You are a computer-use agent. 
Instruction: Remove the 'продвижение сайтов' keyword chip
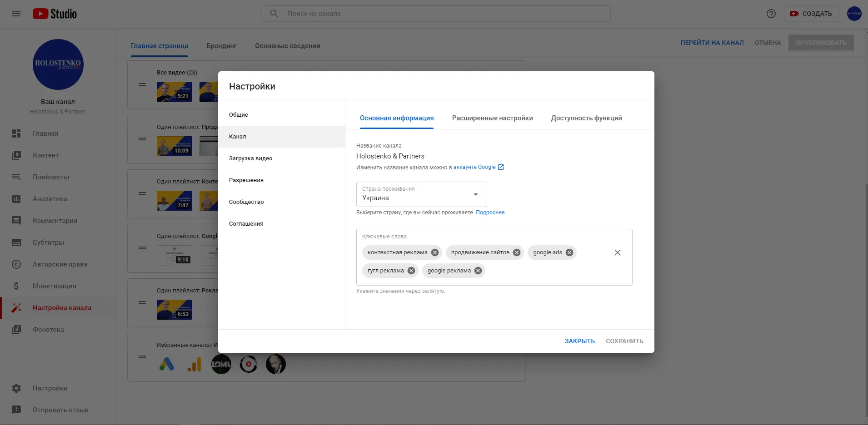(x=517, y=252)
